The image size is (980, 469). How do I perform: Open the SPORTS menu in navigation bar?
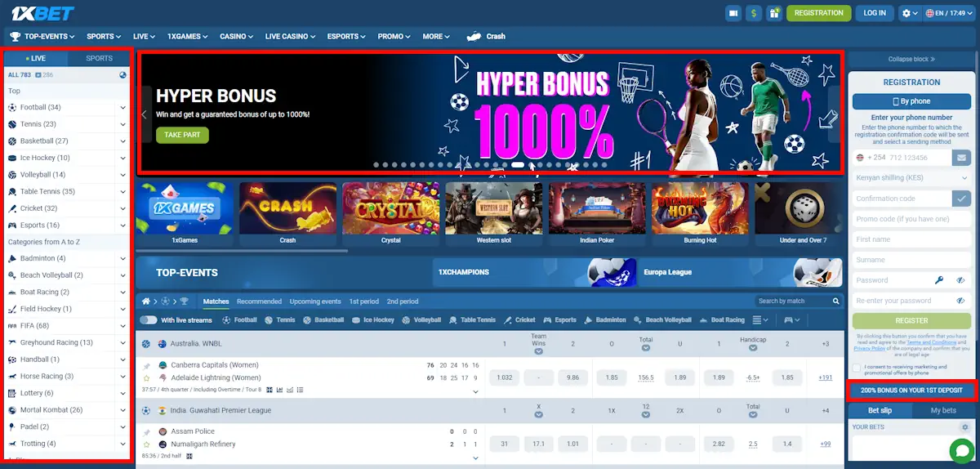click(104, 36)
